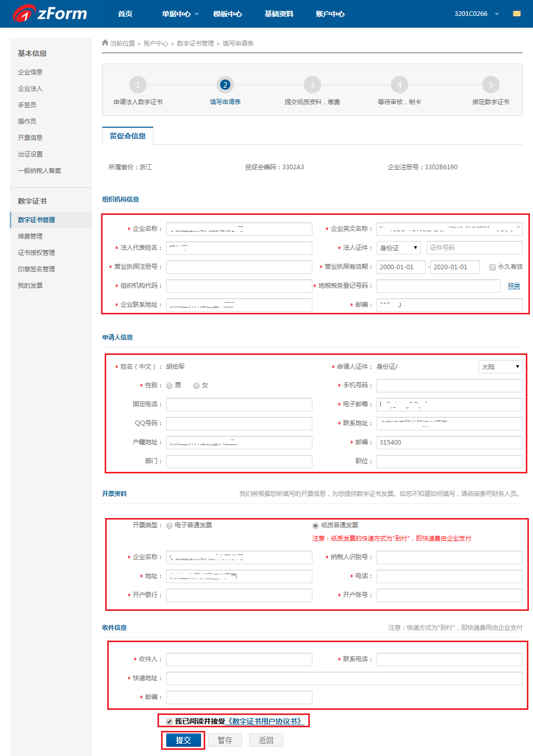
Task: Open the mail envelope icon
Action: point(517,14)
